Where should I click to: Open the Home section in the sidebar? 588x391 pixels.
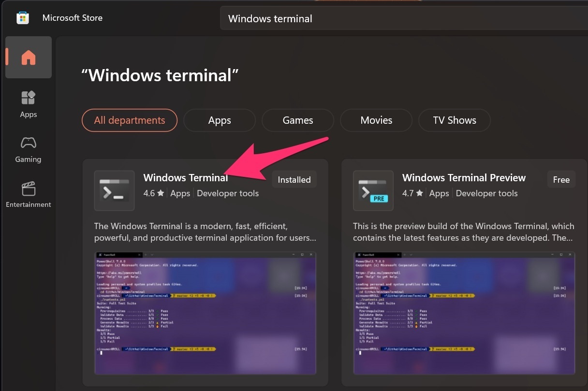pos(28,57)
